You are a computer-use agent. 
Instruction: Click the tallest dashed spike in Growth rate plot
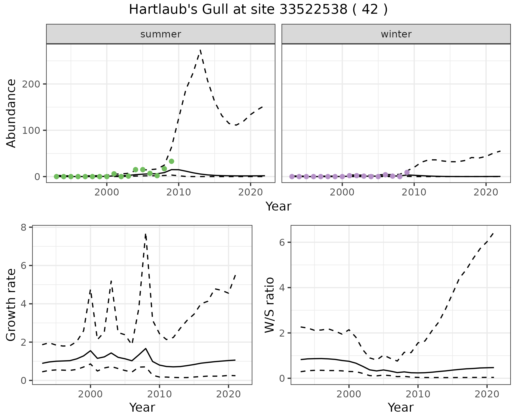(145, 234)
